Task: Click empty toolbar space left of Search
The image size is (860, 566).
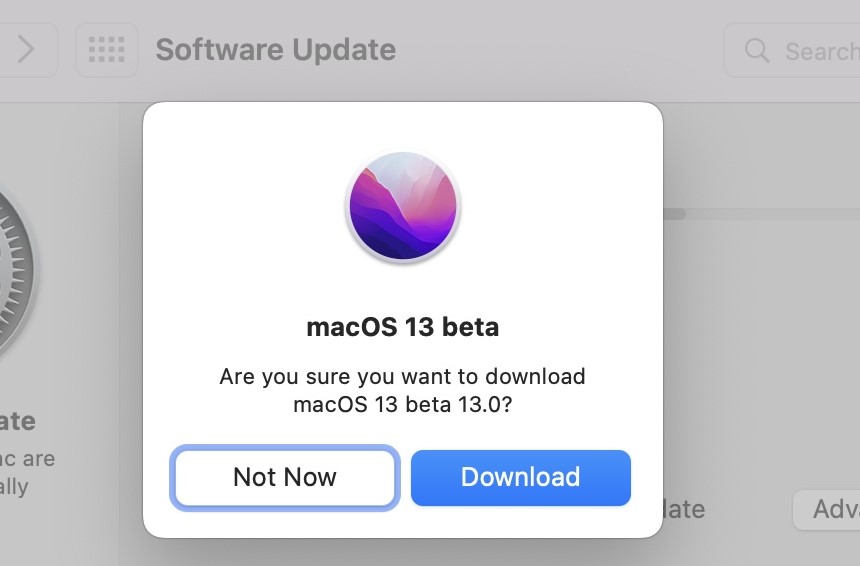Action: tap(560, 50)
